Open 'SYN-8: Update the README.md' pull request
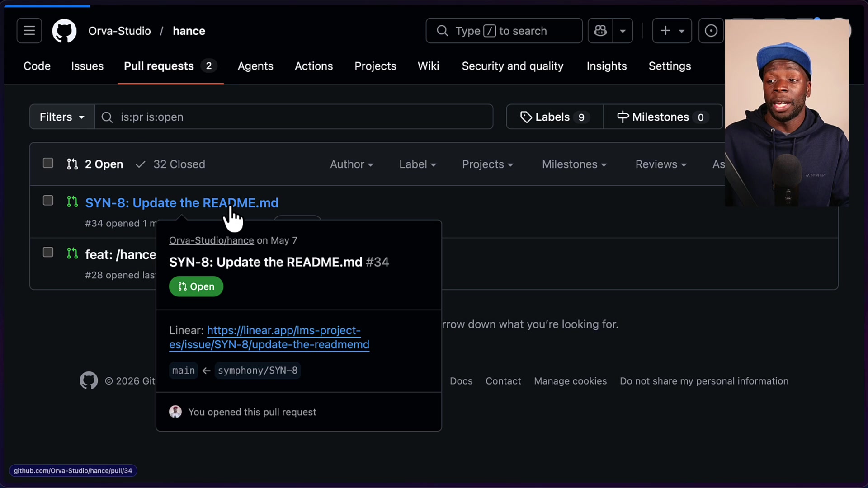868x488 pixels. (182, 203)
